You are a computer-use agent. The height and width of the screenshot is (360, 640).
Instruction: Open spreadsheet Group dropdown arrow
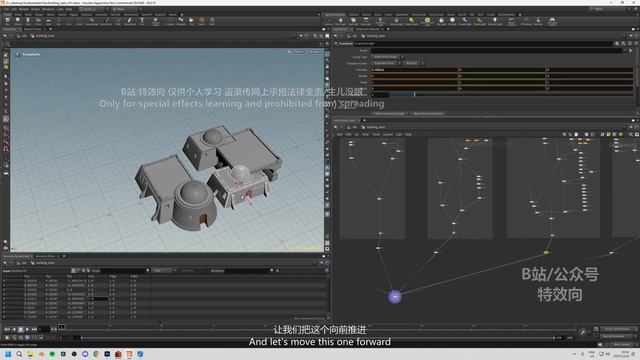148,271
